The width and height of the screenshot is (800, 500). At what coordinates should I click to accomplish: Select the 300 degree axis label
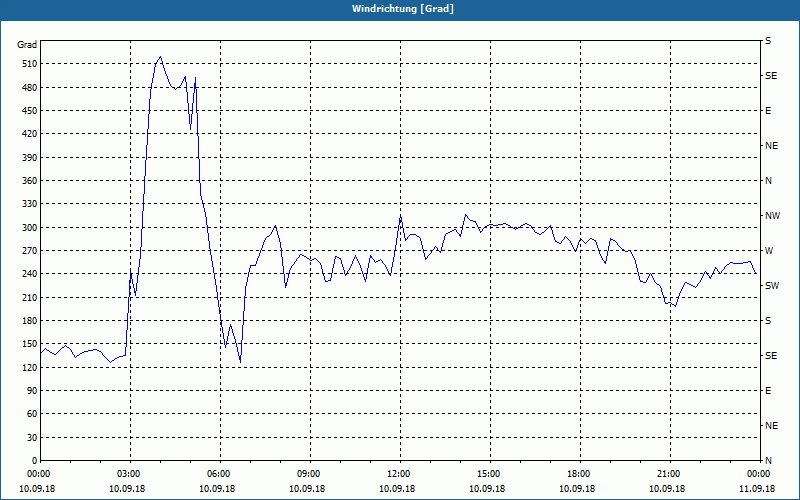[x=30, y=228]
